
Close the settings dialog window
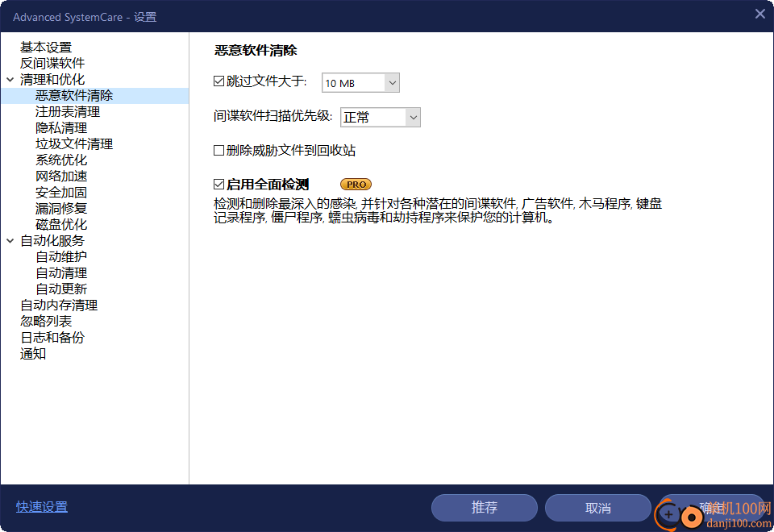click(760, 14)
